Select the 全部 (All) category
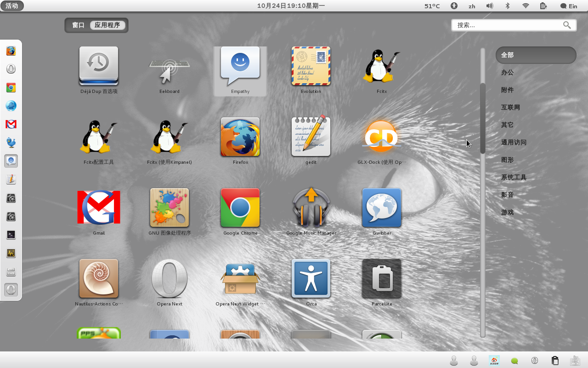The image size is (588, 368). 536,55
